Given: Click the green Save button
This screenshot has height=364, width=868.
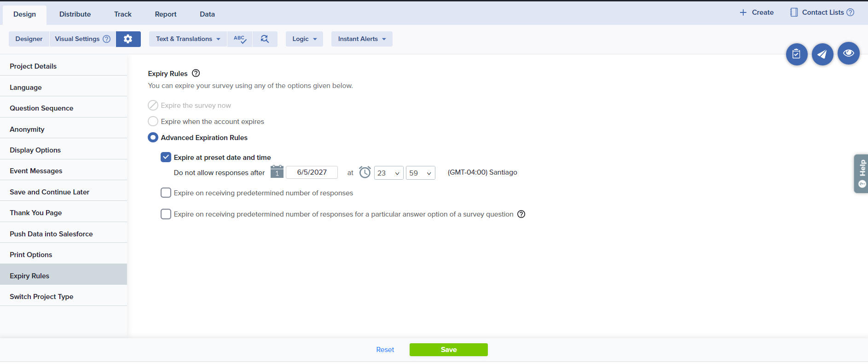Looking at the screenshot, I should tap(448, 350).
